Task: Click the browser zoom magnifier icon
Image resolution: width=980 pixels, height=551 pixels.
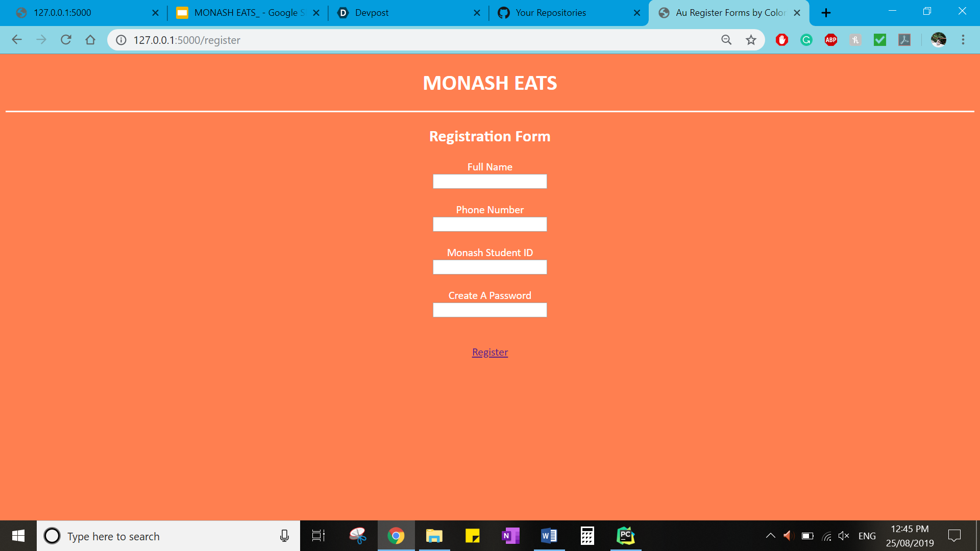Action: (x=726, y=40)
